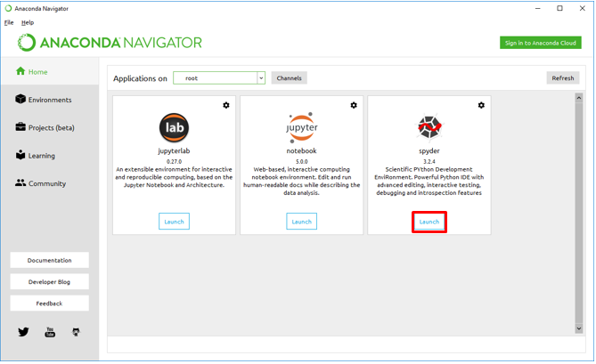Viewport: 596px width, 364px height.
Task: Click the Projects briefcase icon
Action: pyautogui.click(x=20, y=126)
